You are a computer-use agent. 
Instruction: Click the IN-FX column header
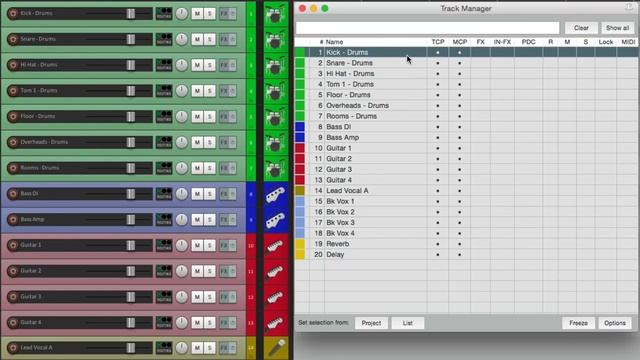(502, 42)
